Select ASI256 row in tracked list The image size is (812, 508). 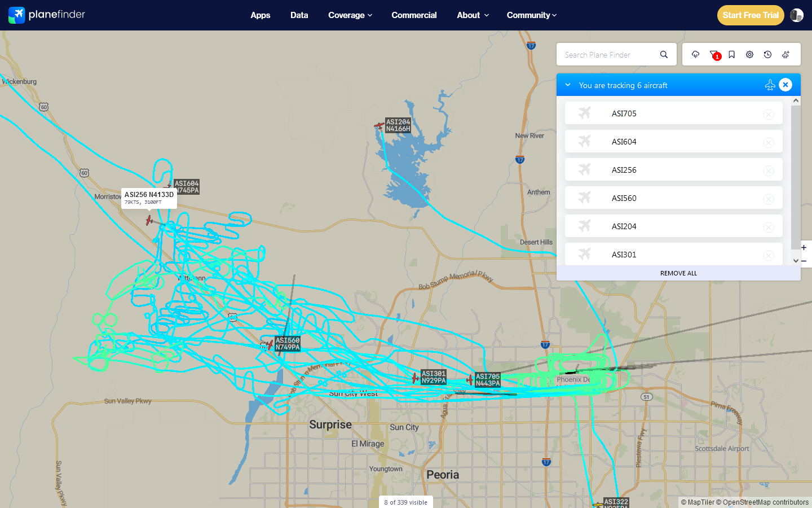click(674, 169)
